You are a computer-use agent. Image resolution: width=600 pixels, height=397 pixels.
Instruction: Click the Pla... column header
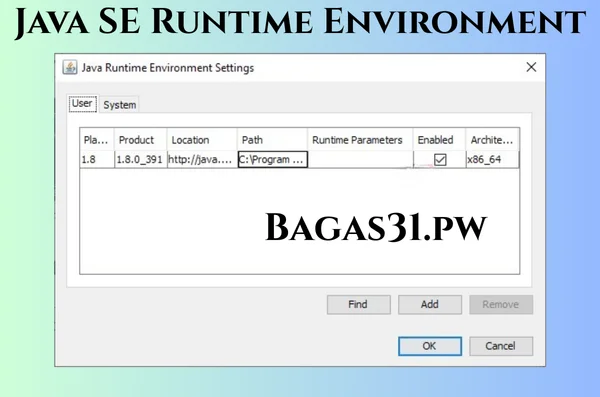(97, 140)
